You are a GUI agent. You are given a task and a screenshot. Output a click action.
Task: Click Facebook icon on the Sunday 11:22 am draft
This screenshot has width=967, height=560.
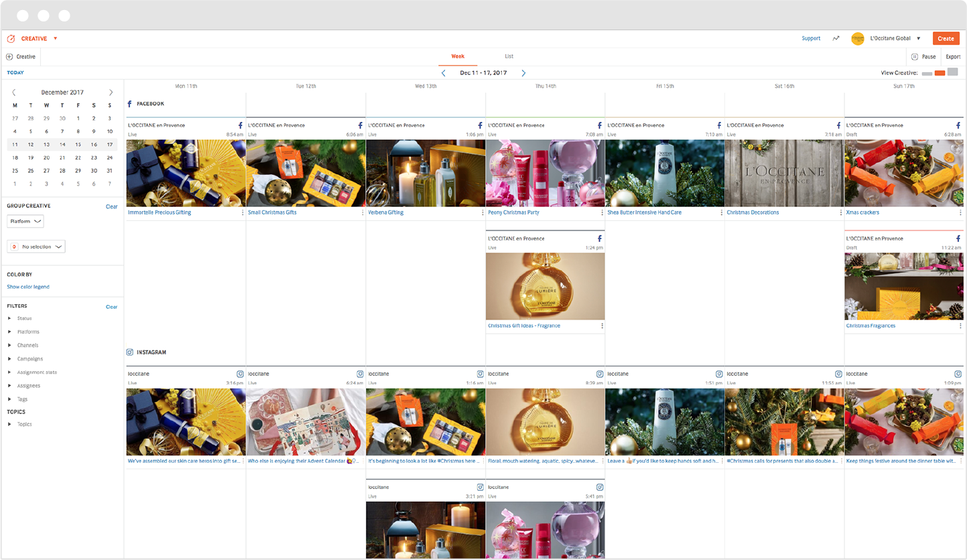959,238
